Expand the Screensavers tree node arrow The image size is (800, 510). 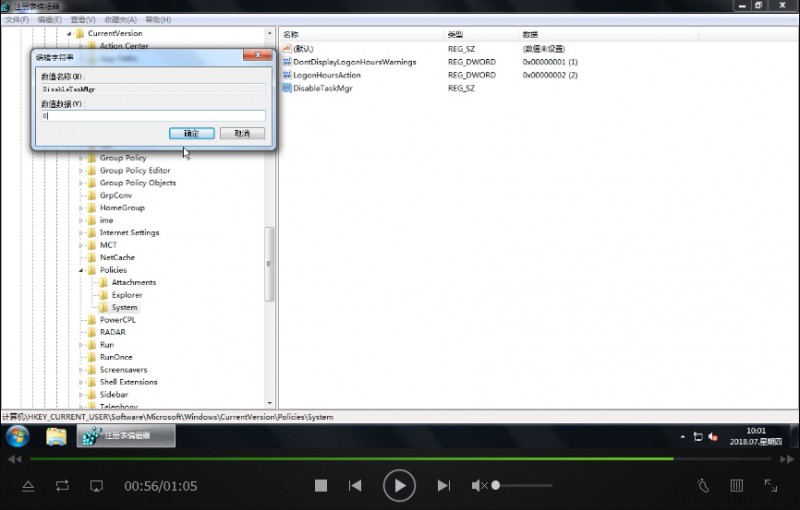(81, 370)
